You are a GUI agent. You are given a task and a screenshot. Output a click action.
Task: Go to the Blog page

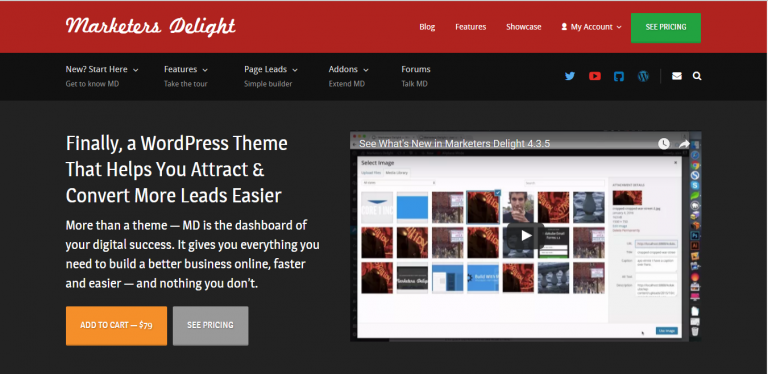tap(427, 27)
